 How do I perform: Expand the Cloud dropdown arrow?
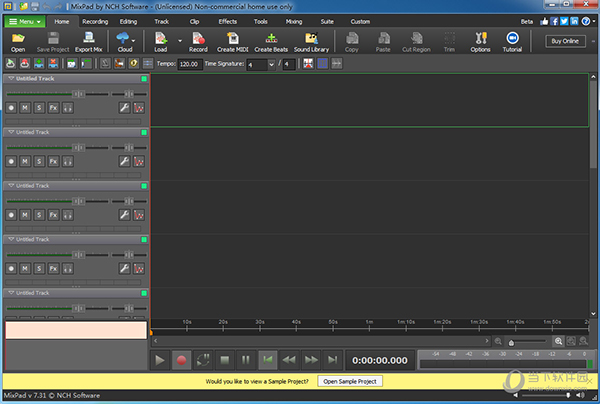(x=133, y=41)
